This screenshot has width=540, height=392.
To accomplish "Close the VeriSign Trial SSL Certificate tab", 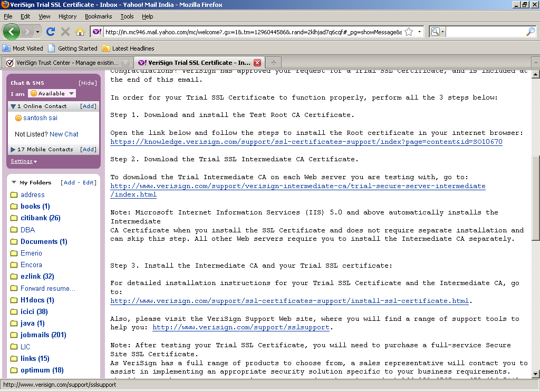I will tap(257, 63).
